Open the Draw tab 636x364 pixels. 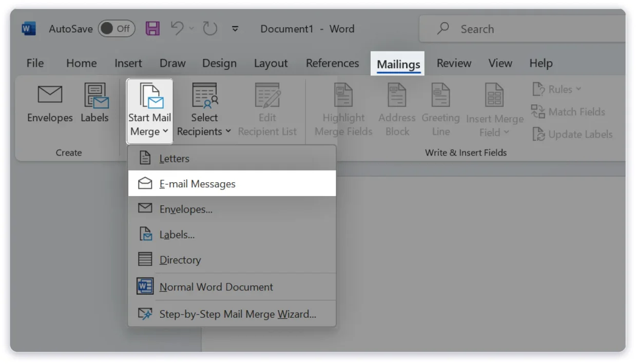pyautogui.click(x=172, y=63)
